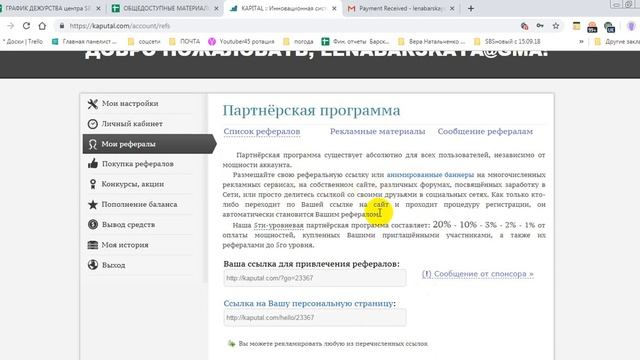640x360 pixels.
Task: Click the yellow notes extension icon
Action: (576, 26)
